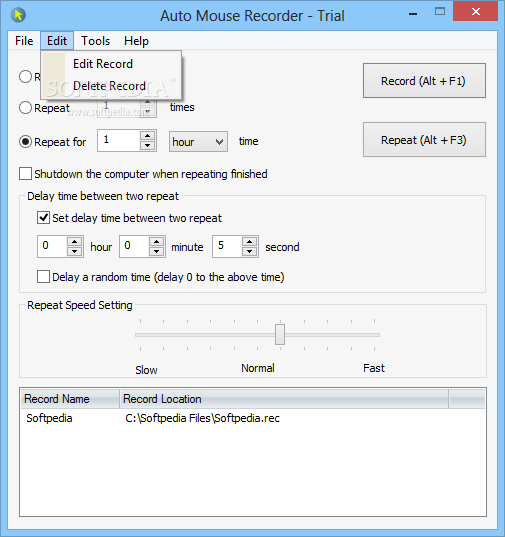Image resolution: width=505 pixels, height=537 pixels.
Task: Click the Repeat (Alt + F3) button
Action: pos(424,140)
